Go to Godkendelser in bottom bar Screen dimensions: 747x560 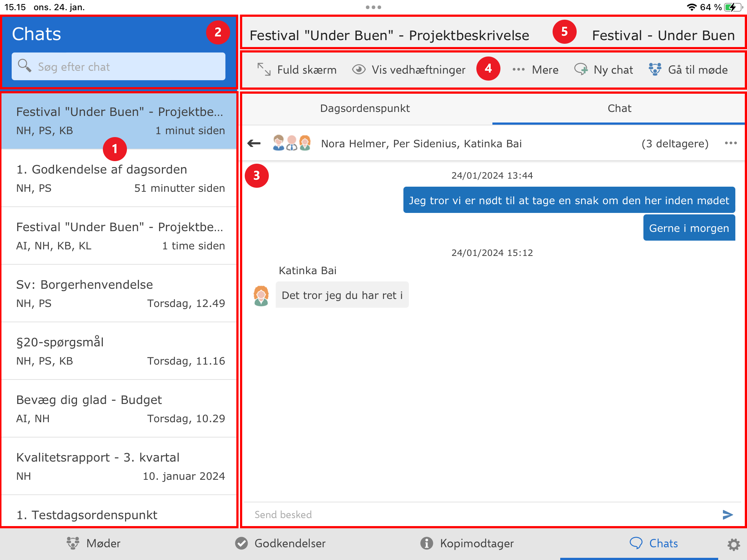[280, 543]
